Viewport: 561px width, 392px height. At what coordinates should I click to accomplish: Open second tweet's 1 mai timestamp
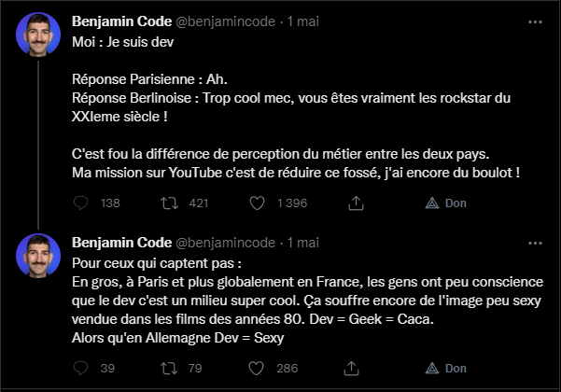[303, 243]
